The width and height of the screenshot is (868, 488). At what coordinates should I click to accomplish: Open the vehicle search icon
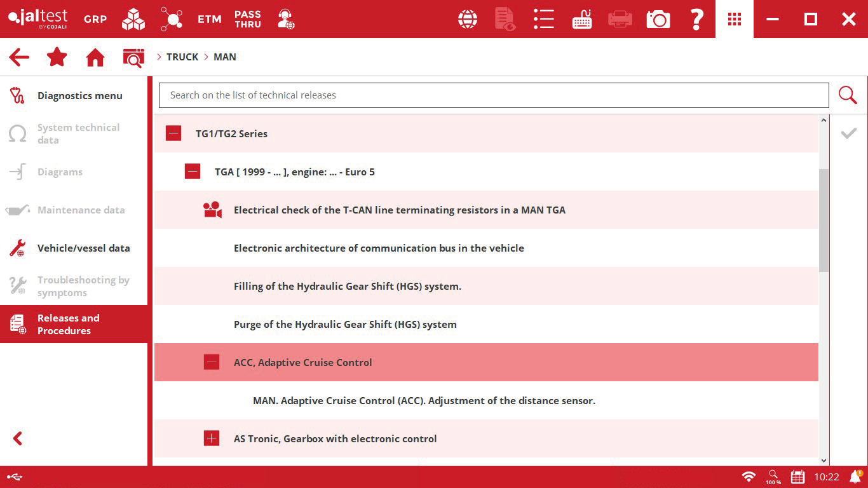tap(133, 57)
